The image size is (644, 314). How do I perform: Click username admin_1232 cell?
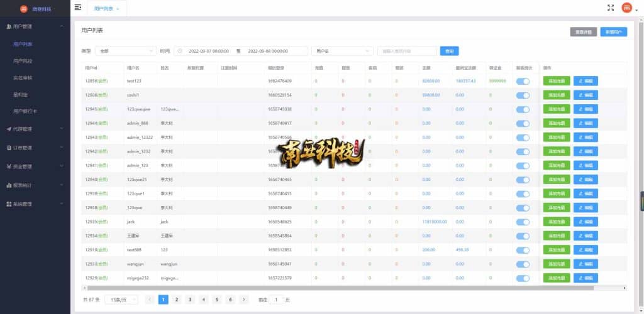point(139,152)
